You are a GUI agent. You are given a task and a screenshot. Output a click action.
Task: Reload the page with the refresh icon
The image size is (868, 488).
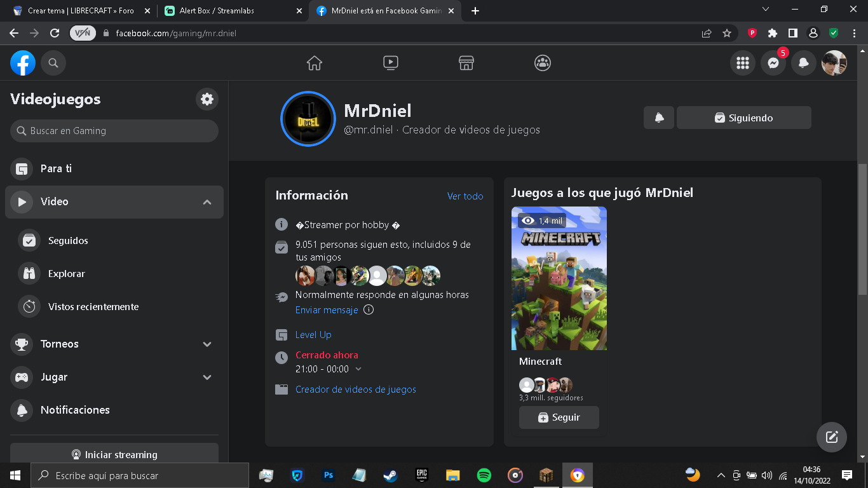tap(55, 33)
